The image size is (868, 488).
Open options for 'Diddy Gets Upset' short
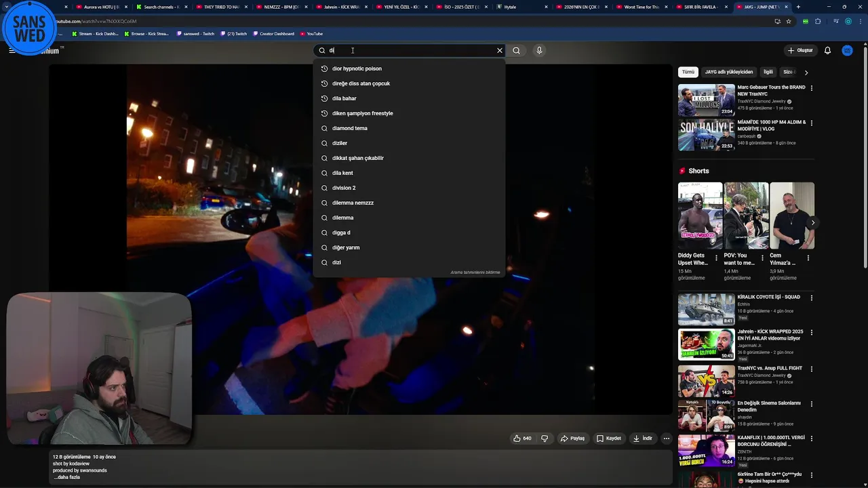tap(717, 258)
